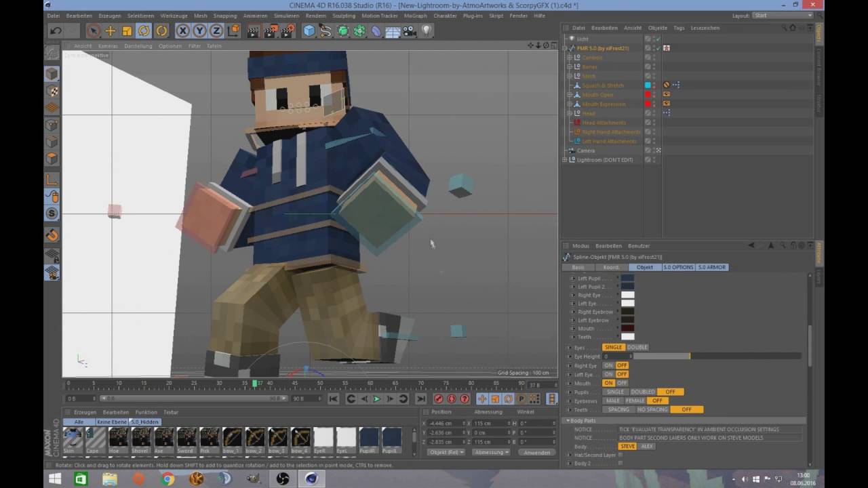This screenshot has width=868, height=488.
Task: Open the Plug-ins menu
Action: tap(473, 16)
